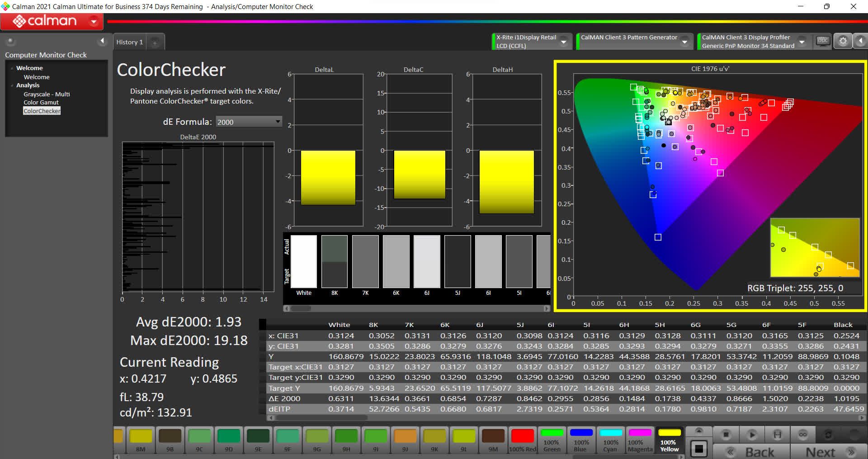Expand the X-Rite i1Display meter dropdown
The height and width of the screenshot is (459, 868).
coord(564,42)
